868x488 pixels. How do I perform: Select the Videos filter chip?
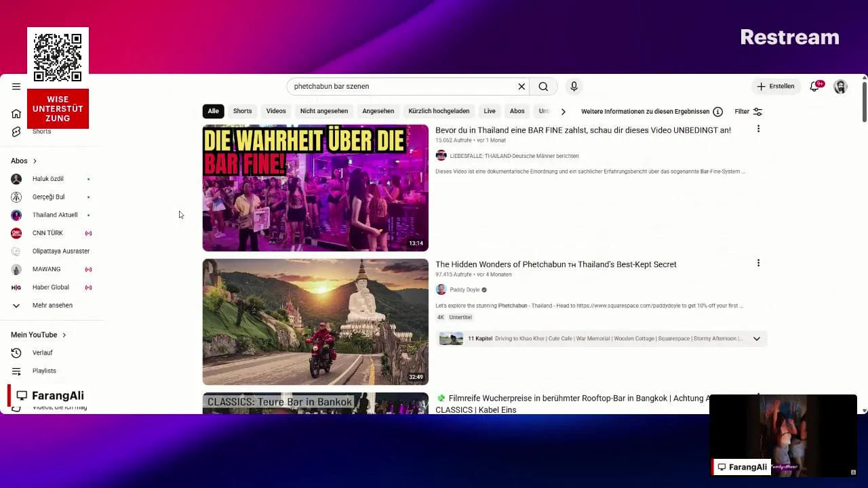[276, 111]
